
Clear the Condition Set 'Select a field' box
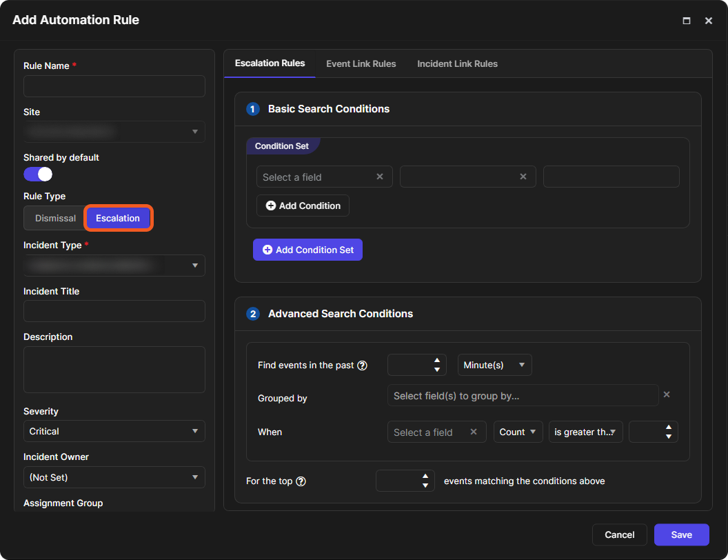[x=380, y=177]
